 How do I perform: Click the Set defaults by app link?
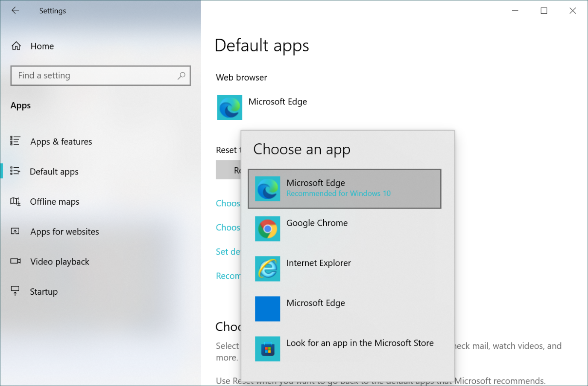tap(228, 252)
